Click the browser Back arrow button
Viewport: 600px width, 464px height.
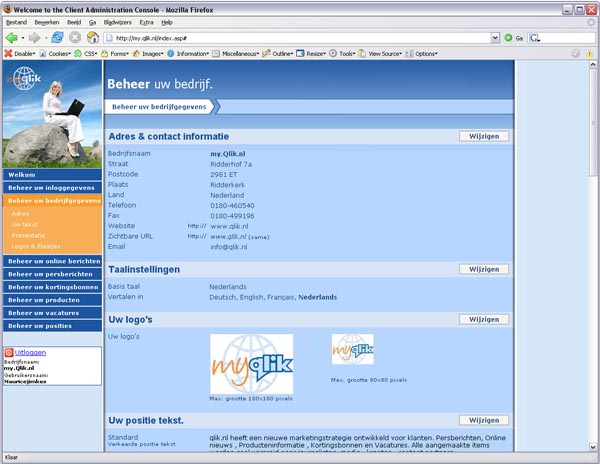click(12, 37)
